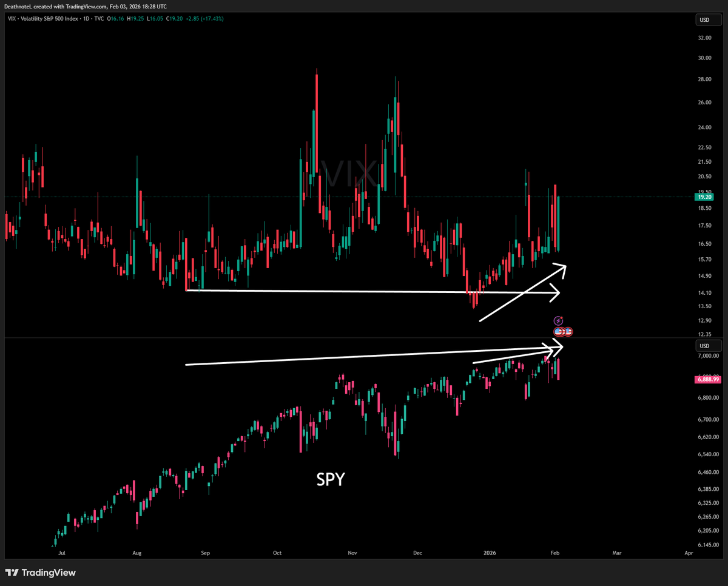Click the 28.00 price scale label
Screen dimensions: 728x586
pos(704,79)
